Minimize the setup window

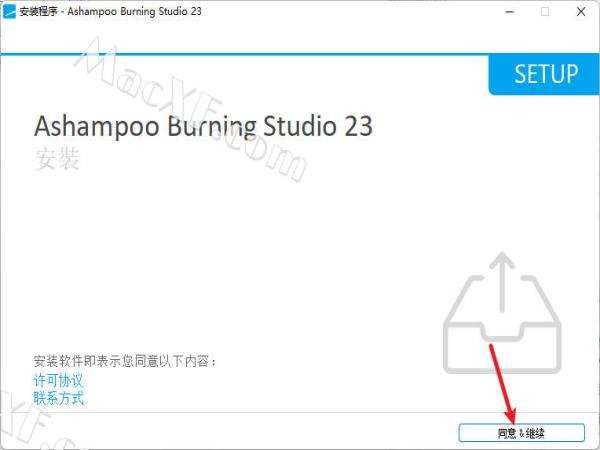(x=510, y=12)
